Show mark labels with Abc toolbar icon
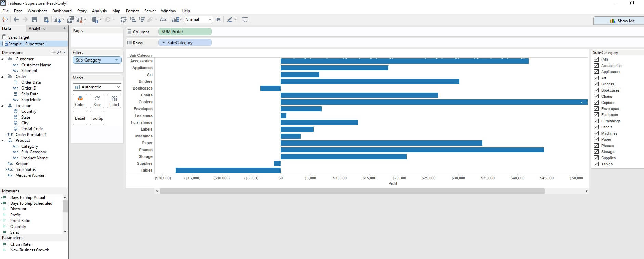 tap(163, 19)
